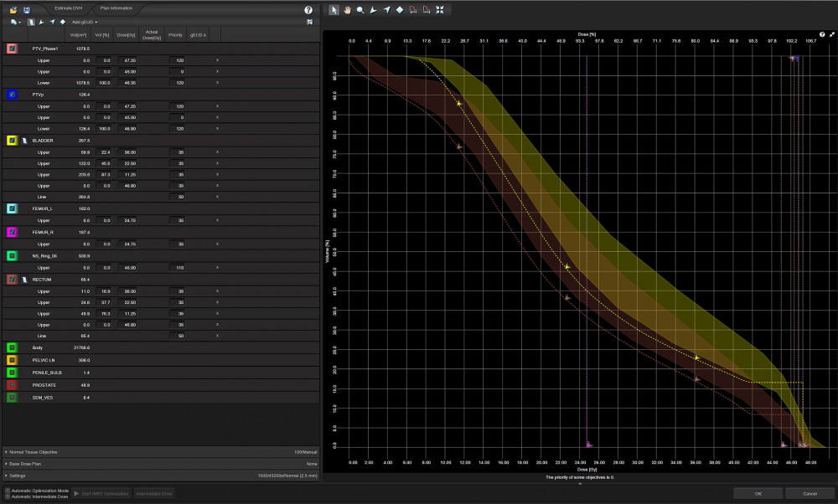
Task: Click the Priority column header
Action: pos(175,34)
